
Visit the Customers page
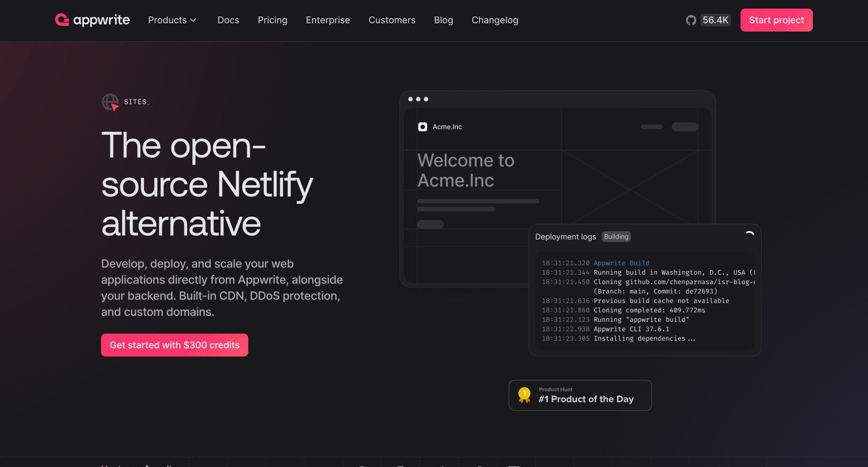pyautogui.click(x=392, y=20)
